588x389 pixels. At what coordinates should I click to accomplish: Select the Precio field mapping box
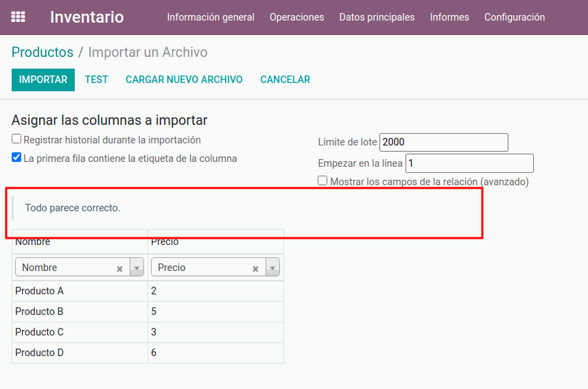click(215, 268)
